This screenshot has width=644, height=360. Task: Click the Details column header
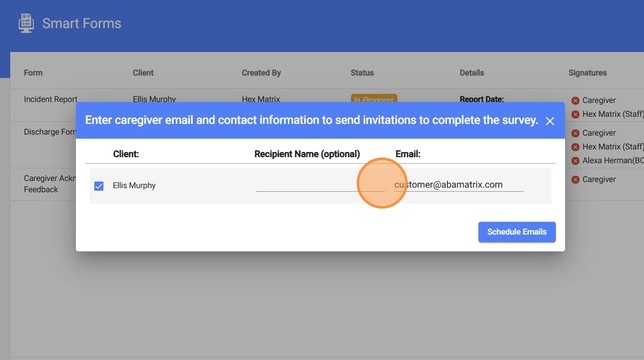click(472, 73)
